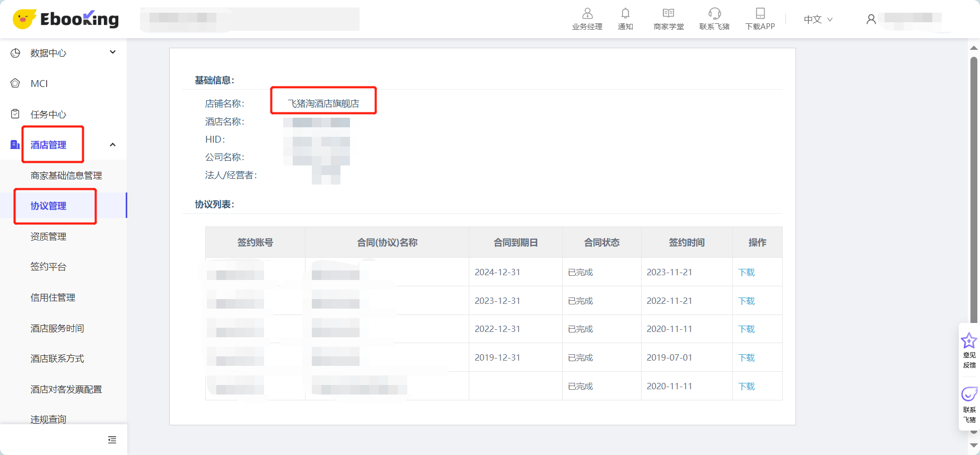Click MCI pentagon icon
This screenshot has height=455, width=980.
(15, 83)
